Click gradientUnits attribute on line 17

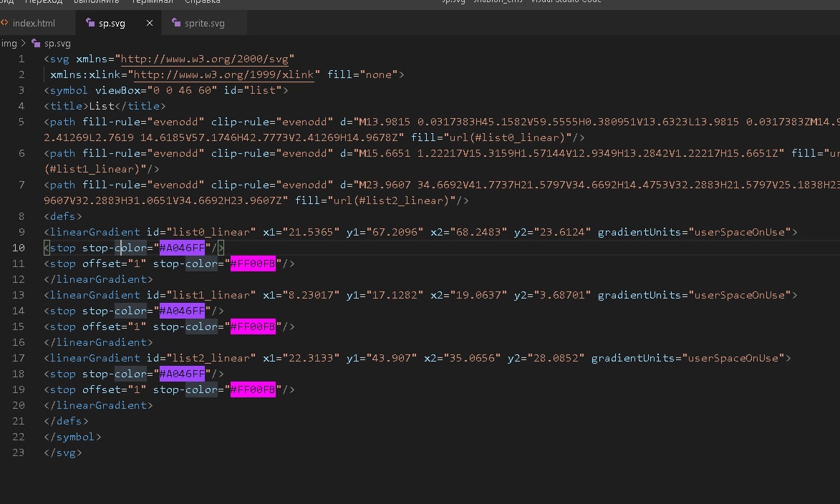coord(688,358)
